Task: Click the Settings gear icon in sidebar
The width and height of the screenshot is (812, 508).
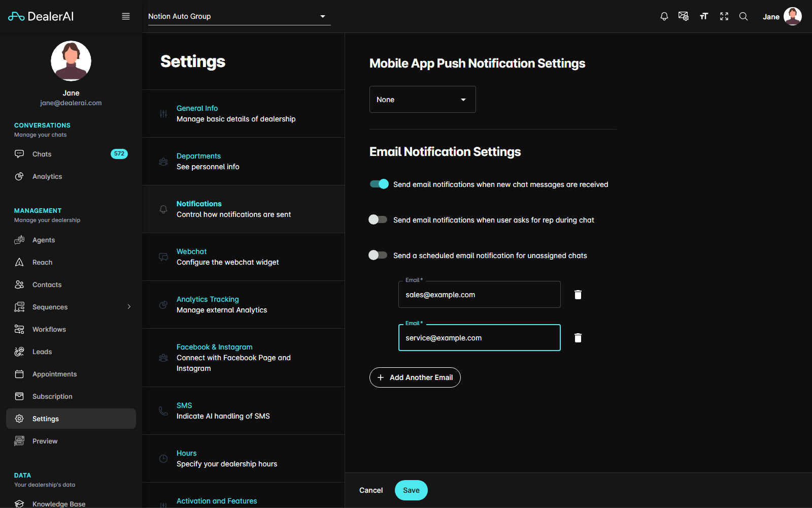Action: (19, 419)
